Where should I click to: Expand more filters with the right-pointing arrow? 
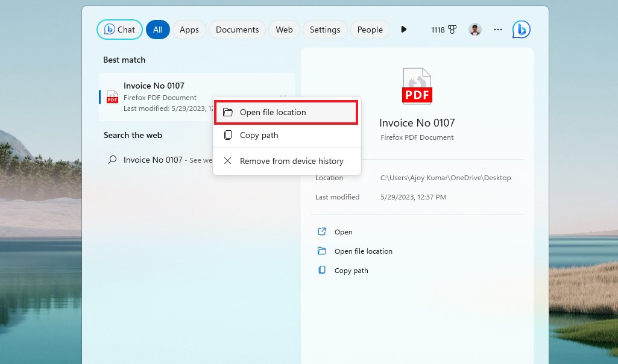point(403,29)
